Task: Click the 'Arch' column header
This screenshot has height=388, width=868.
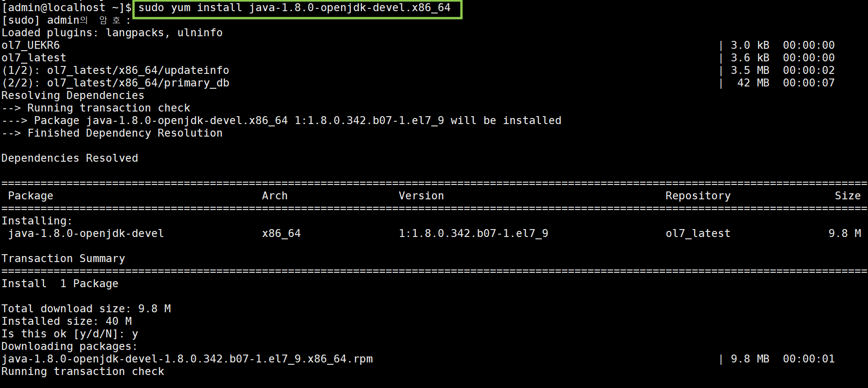Action: point(275,196)
